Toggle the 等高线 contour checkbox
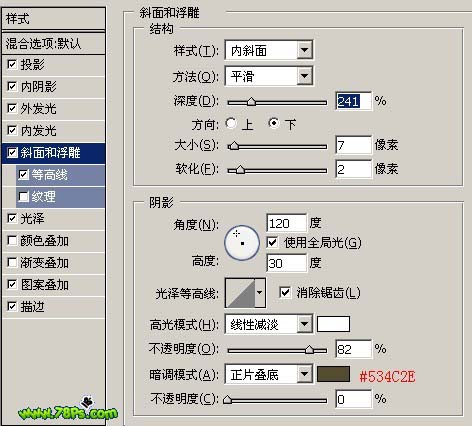Viewport: 472px width, 426px height. 24,175
